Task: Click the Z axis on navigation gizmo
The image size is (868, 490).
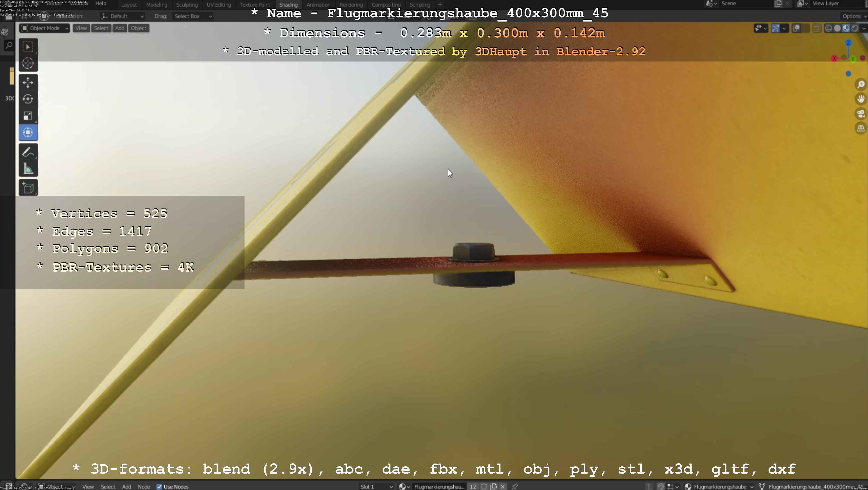Action: coord(849,43)
